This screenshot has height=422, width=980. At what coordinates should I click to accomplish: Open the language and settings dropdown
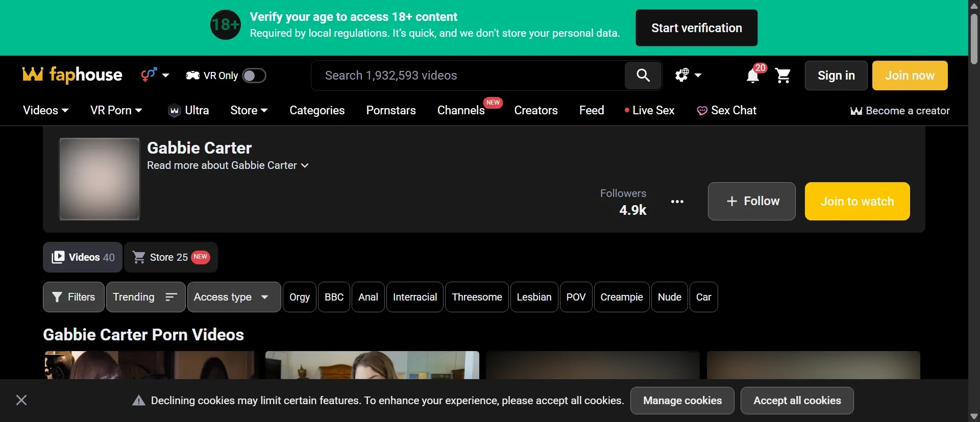(689, 76)
